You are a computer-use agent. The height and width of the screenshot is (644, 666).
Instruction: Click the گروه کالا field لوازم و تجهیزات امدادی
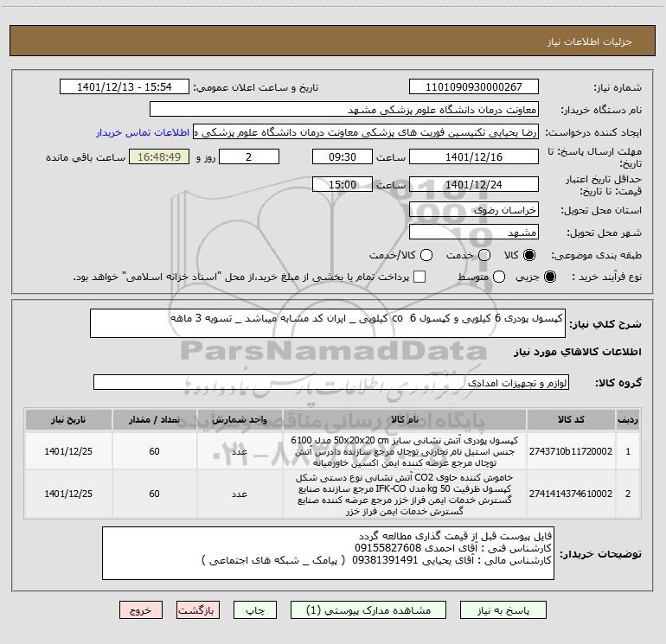[331, 382]
